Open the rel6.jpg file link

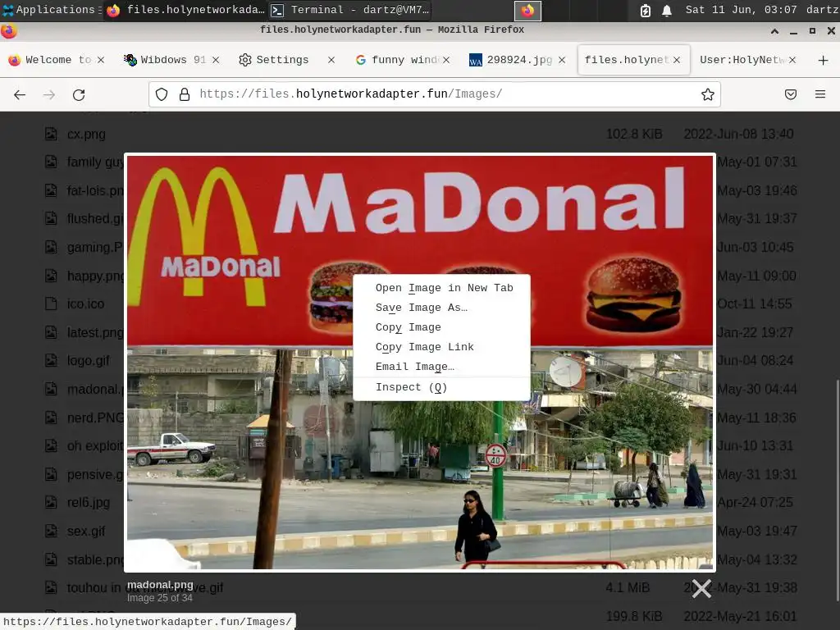(89, 503)
